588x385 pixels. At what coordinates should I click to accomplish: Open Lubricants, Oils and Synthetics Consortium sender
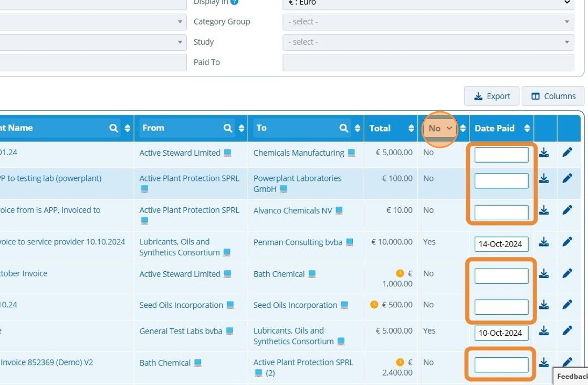click(180, 247)
